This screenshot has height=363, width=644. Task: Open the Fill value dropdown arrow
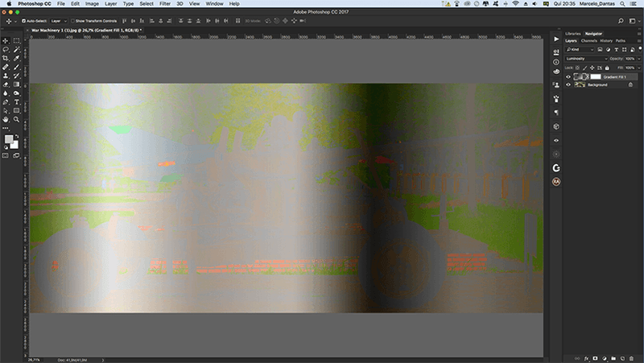tap(638, 68)
